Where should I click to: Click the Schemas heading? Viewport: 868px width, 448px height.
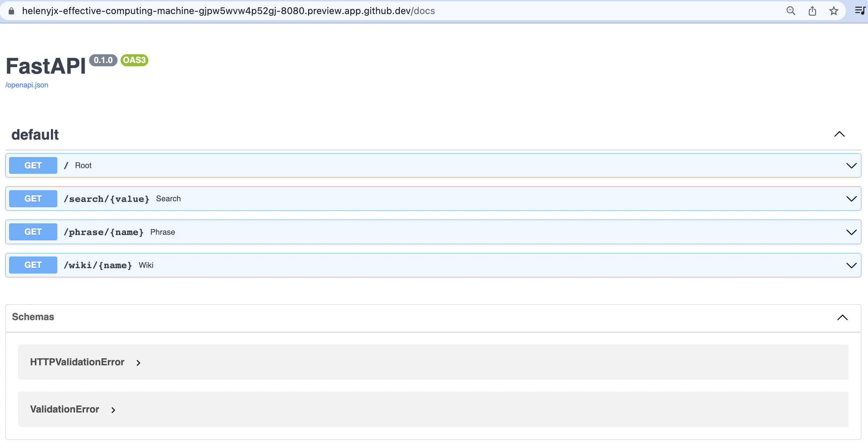point(33,317)
